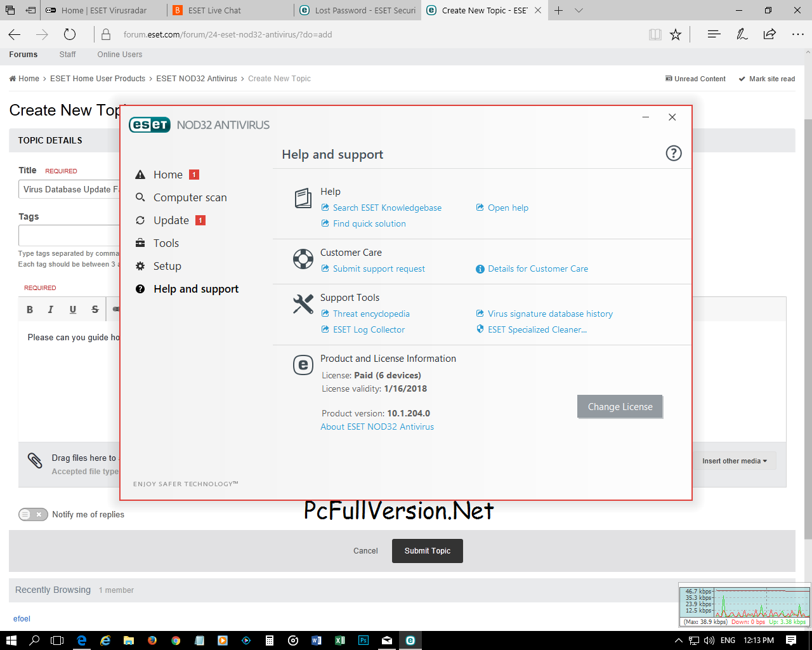Click Unread Content link
The image size is (812, 650).
pos(695,79)
